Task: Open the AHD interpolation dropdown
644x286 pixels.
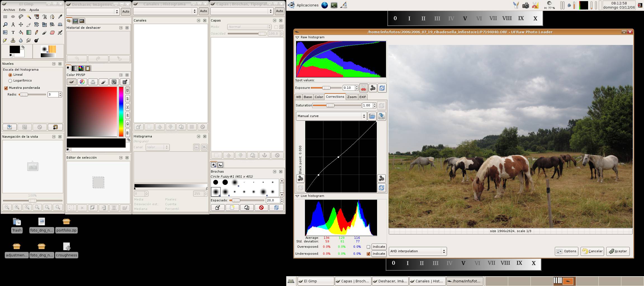Action: coord(418,251)
